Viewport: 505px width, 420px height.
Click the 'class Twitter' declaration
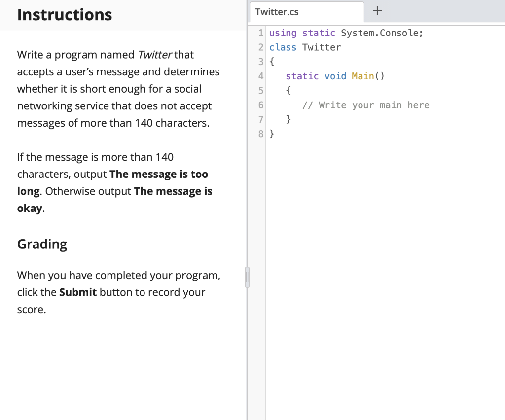tap(305, 47)
